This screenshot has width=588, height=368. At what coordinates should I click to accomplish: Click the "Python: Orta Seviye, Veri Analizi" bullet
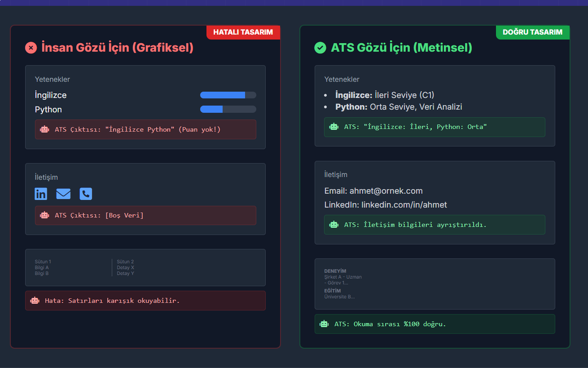399,107
